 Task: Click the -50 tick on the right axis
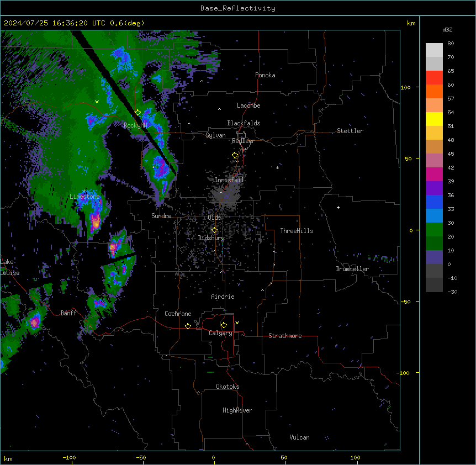pos(405,302)
